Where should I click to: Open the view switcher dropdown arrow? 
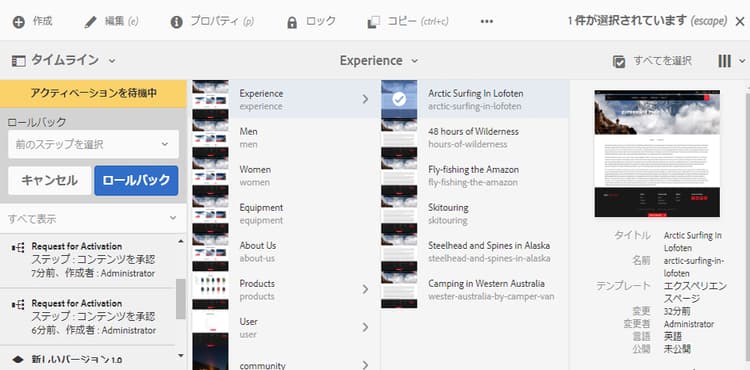[x=742, y=61]
